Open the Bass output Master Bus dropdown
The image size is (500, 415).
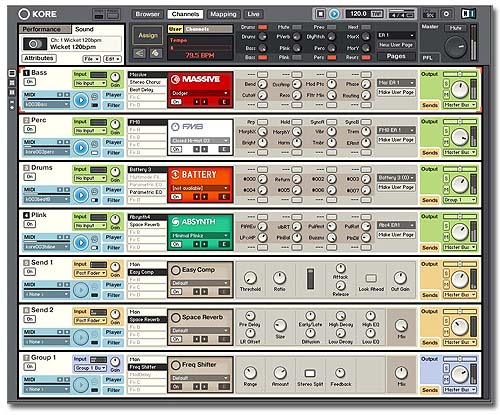point(460,105)
